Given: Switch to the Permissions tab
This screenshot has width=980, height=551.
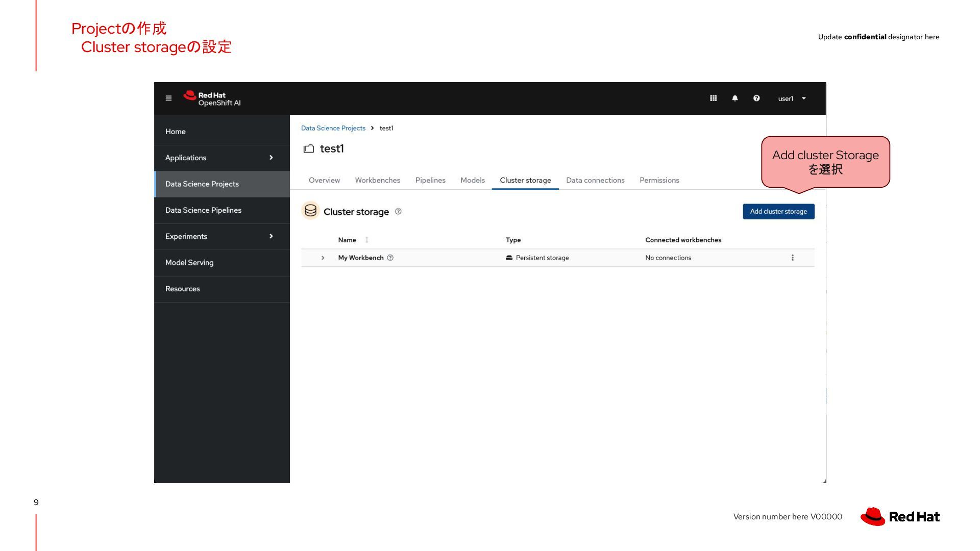Looking at the screenshot, I should (x=659, y=180).
